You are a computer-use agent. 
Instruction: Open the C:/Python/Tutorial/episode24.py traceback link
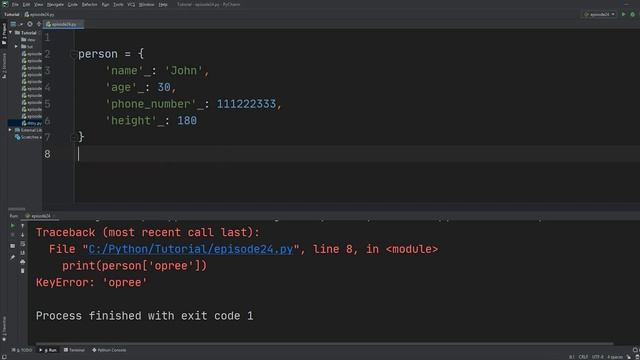click(x=191, y=249)
